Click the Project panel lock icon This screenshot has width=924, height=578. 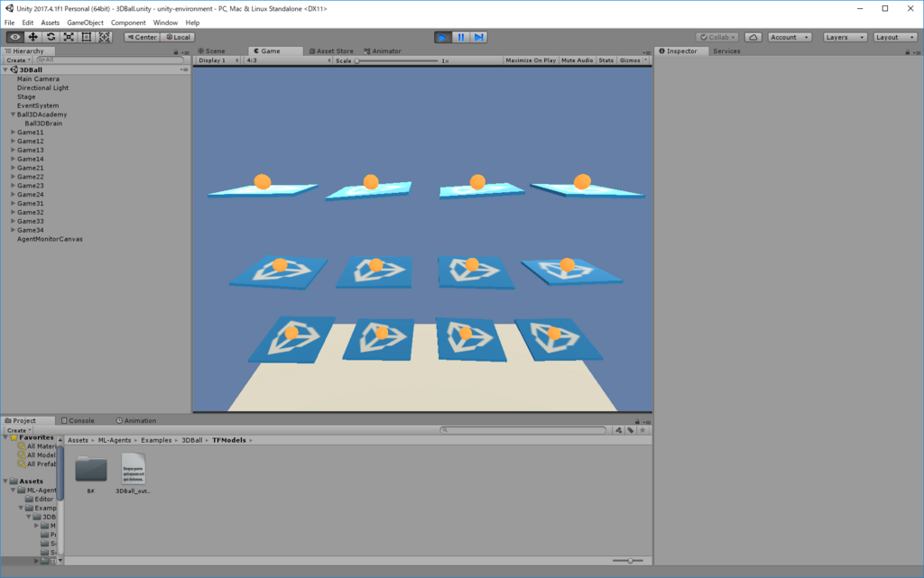[637, 421]
